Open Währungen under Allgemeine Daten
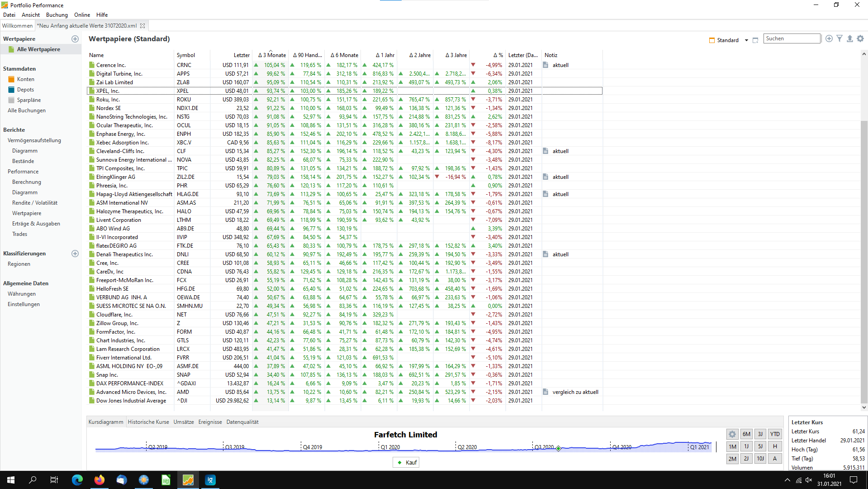Screen dimensions: 868x489 22,294
